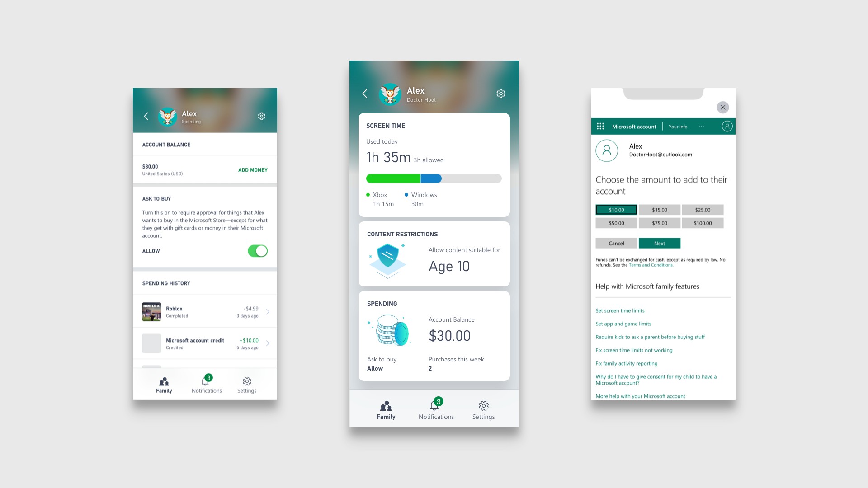
Task: Toggle Allow Ask to Buy switch
Action: 258,250
